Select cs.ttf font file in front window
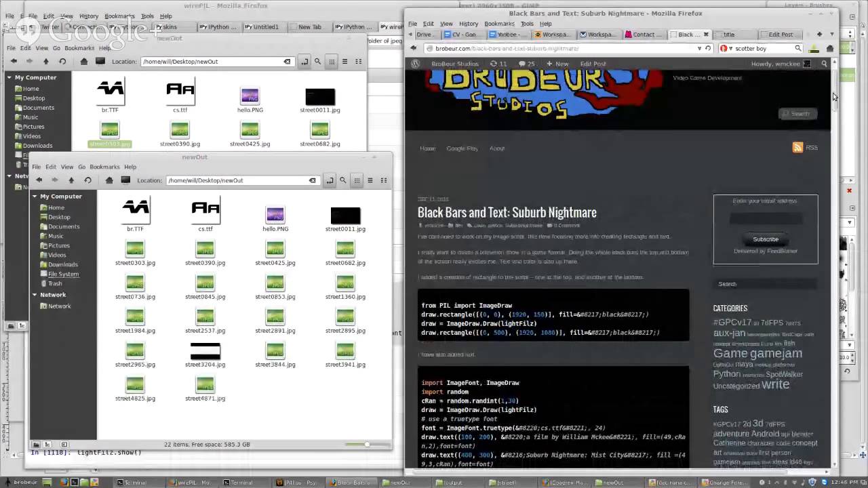Screen dimensions: 868x488 (x=205, y=215)
